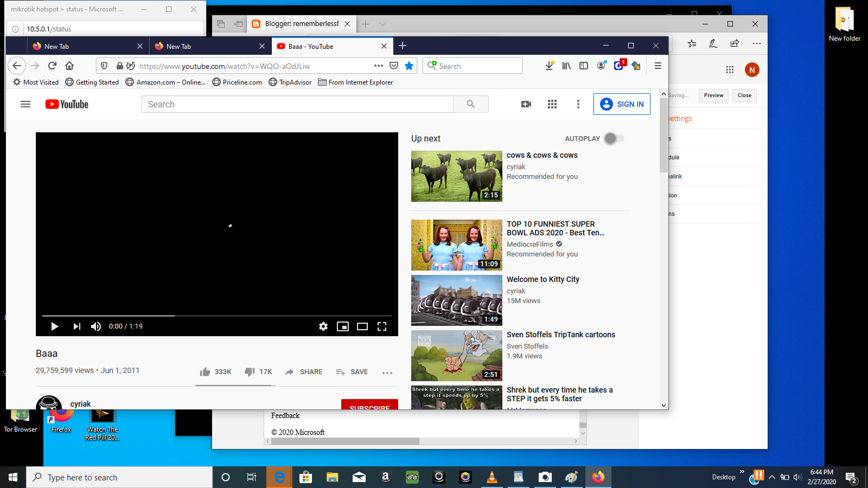Go to Firefox home page
The width and height of the screenshot is (868, 488).
click(69, 66)
